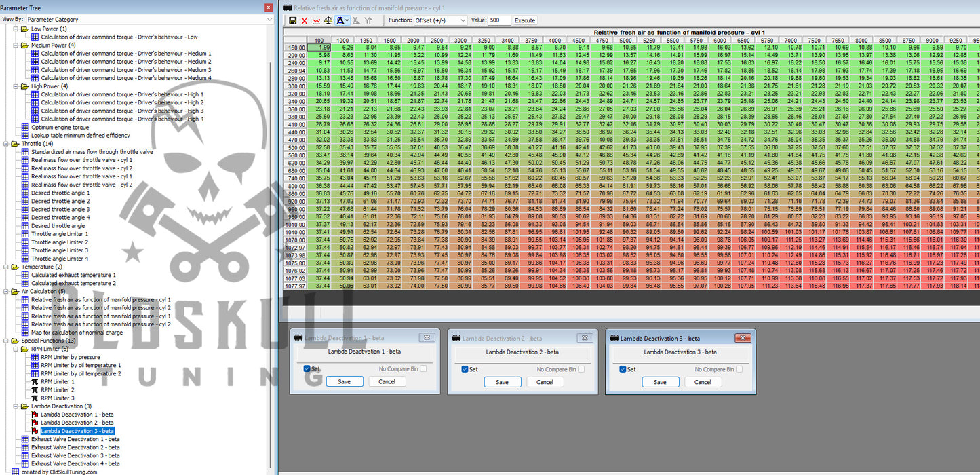The image size is (980, 475).
Task: Click the pi icon beside RPM Limiter 1
Action: [x=35, y=381]
